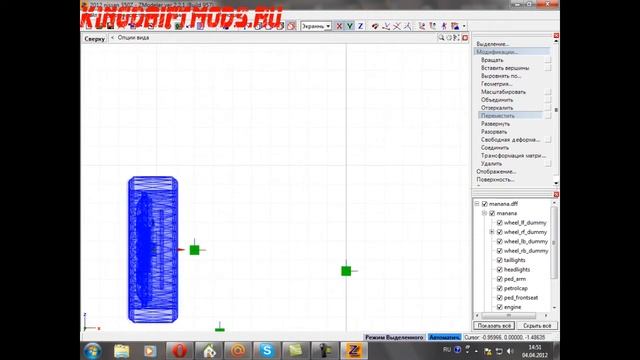640x360 pixels.
Task: Expand the Отображение command group
Action: pyautogui.click(x=496, y=171)
